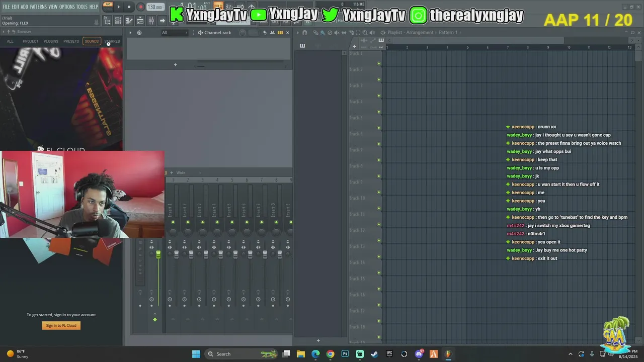Select the SOUNDS browser tab
This screenshot has width=644, height=362.
coord(92,41)
